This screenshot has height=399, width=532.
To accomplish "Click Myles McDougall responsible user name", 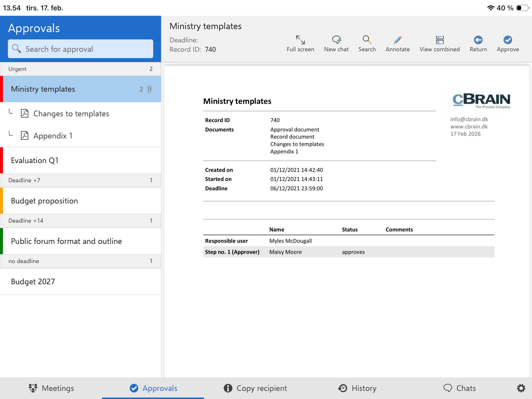I will tap(290, 241).
